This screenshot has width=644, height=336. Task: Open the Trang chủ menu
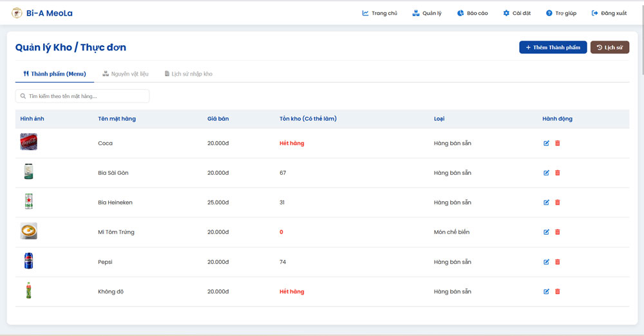point(379,13)
